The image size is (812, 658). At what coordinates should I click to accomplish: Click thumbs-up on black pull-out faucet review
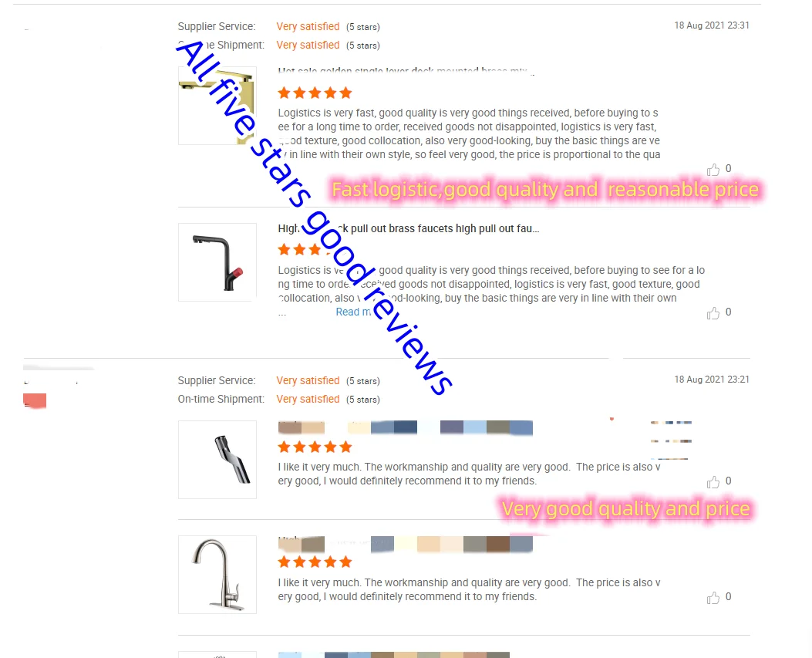(x=713, y=313)
